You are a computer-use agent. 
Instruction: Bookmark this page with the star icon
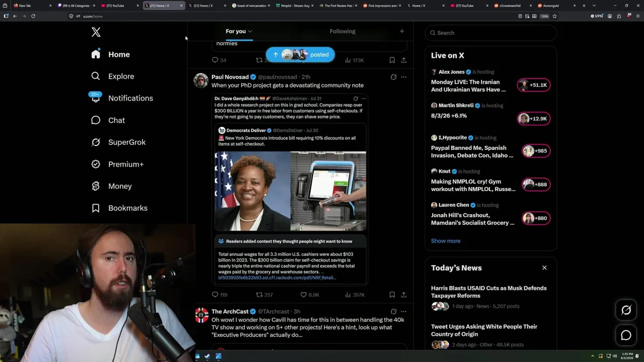[554, 16]
